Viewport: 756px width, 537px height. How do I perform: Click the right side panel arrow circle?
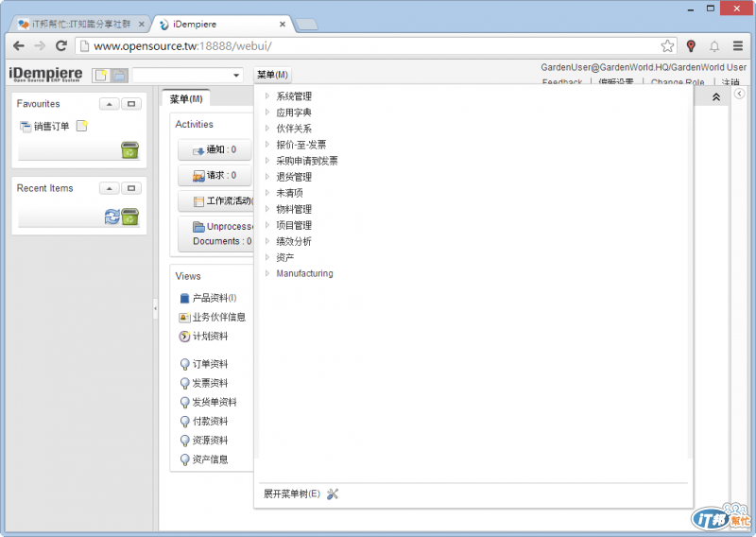click(x=739, y=94)
